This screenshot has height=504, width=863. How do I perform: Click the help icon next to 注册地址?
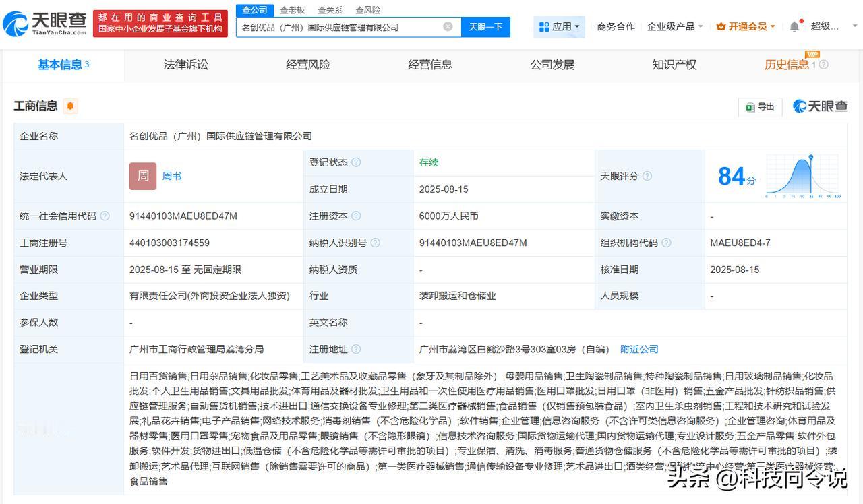(x=356, y=349)
